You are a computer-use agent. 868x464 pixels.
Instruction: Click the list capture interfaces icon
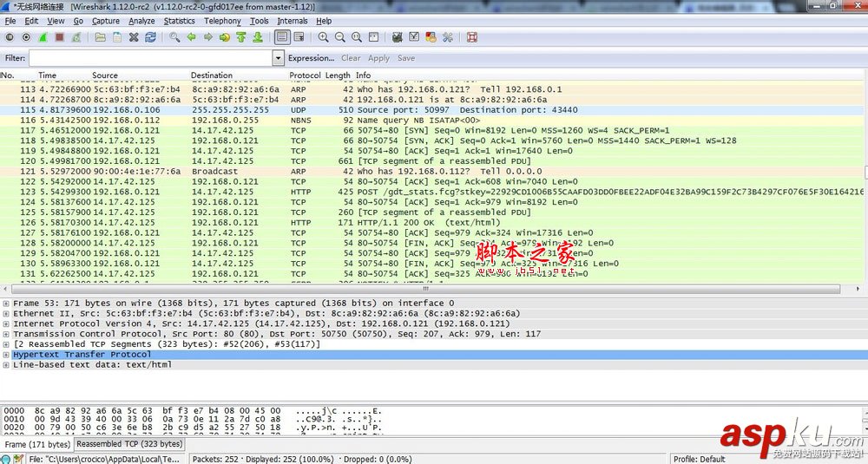[10, 37]
